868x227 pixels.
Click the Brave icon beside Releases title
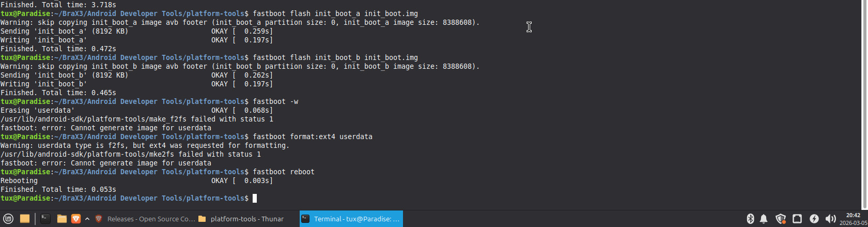(99, 219)
